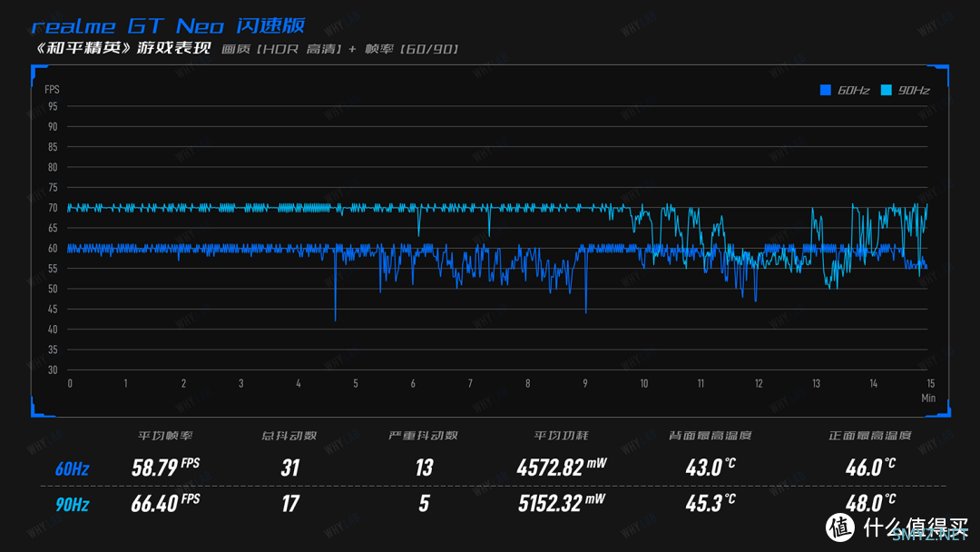
Task: Click the 60Hz legend label
Action: pos(853,91)
